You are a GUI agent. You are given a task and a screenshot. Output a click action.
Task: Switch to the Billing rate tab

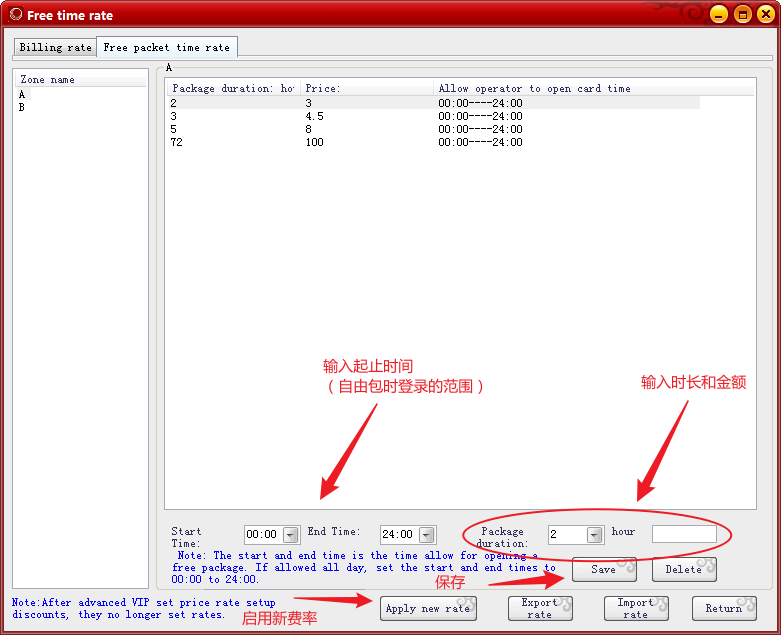click(x=55, y=47)
